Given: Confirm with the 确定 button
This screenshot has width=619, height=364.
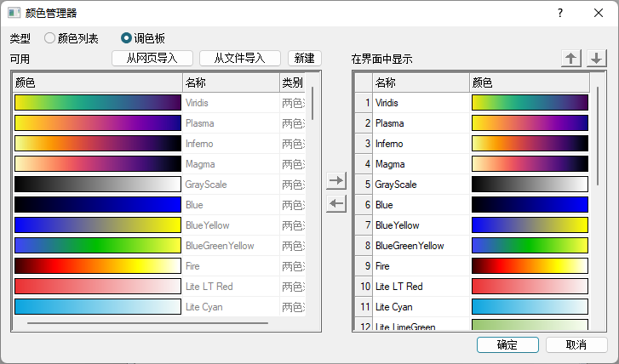Looking at the screenshot, I should pos(507,344).
